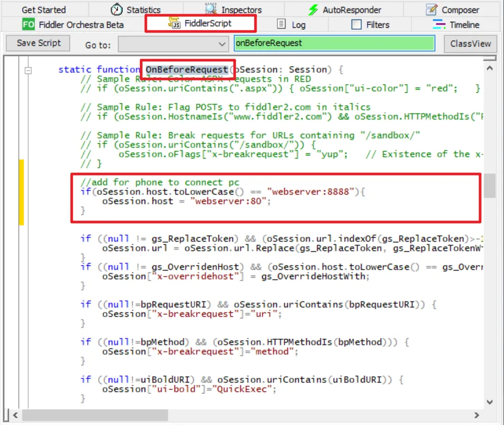Collapse the OnBeforeRequest function fold marker
This screenshot has width=504, height=425.
[28, 70]
